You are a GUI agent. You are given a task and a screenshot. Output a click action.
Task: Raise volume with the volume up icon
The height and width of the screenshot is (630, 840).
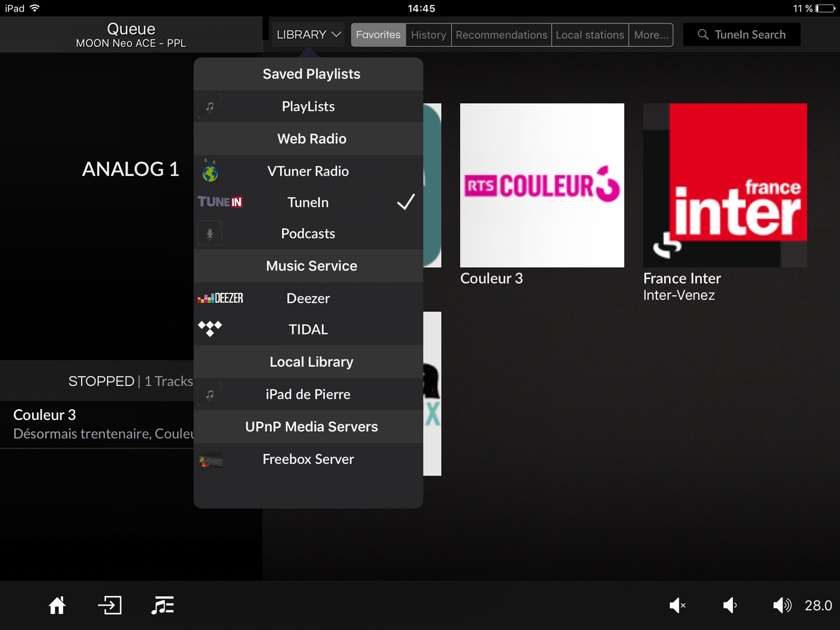(x=782, y=605)
